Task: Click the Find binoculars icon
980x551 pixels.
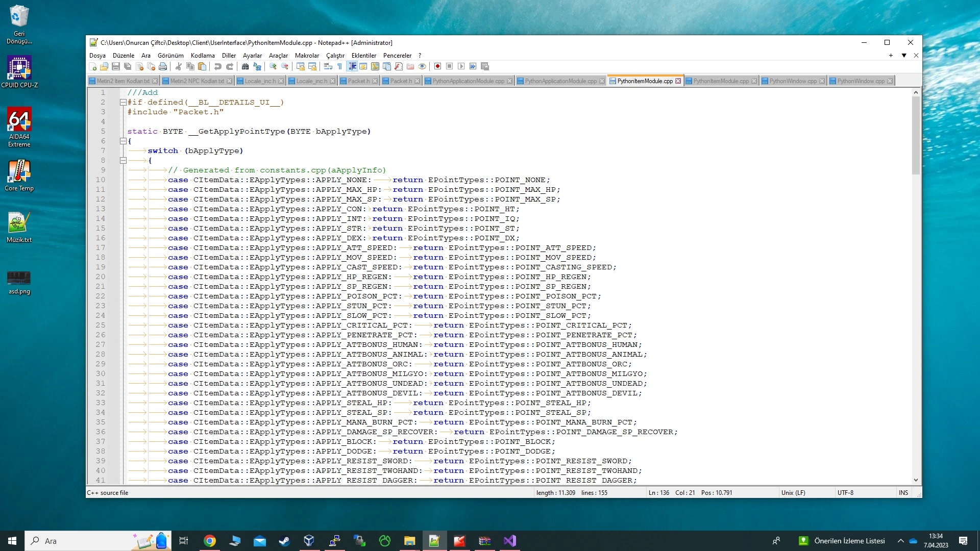Action: point(245,66)
